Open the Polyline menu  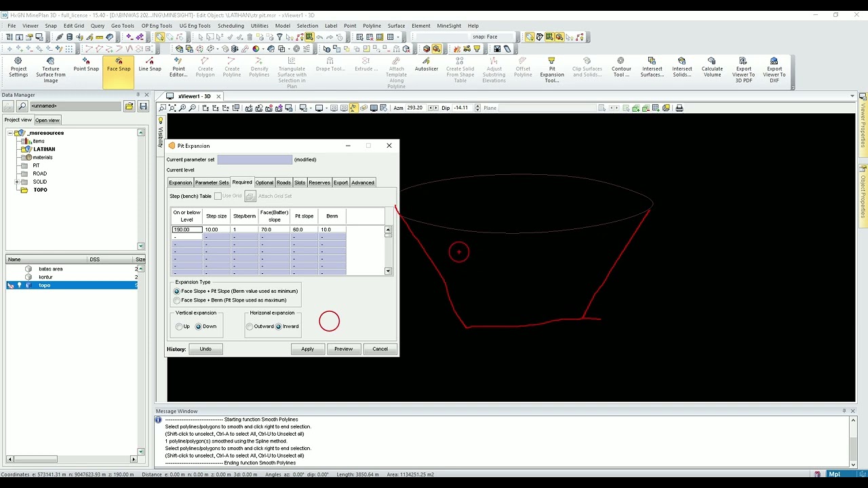tap(372, 26)
